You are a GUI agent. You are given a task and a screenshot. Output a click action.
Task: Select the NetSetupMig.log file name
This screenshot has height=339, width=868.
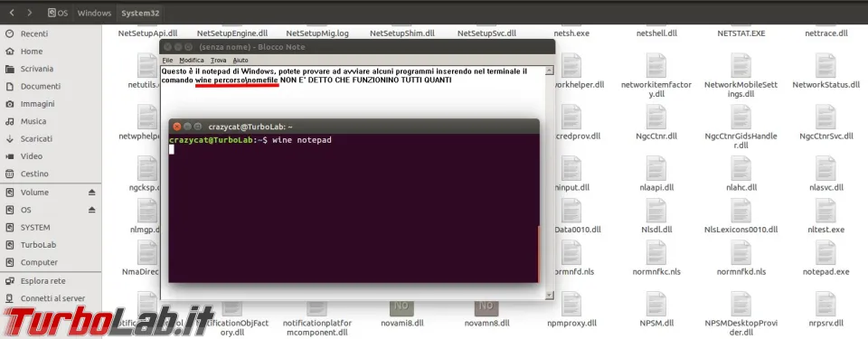317,33
